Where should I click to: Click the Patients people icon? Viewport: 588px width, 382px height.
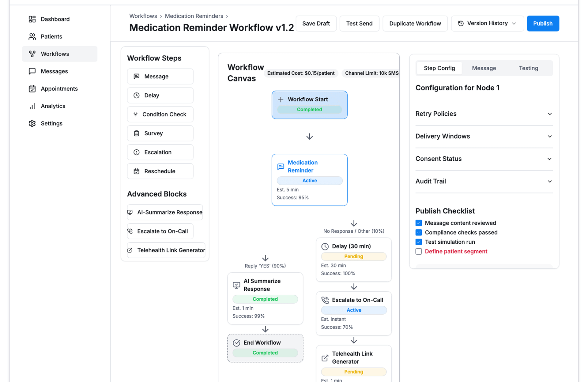[32, 37]
